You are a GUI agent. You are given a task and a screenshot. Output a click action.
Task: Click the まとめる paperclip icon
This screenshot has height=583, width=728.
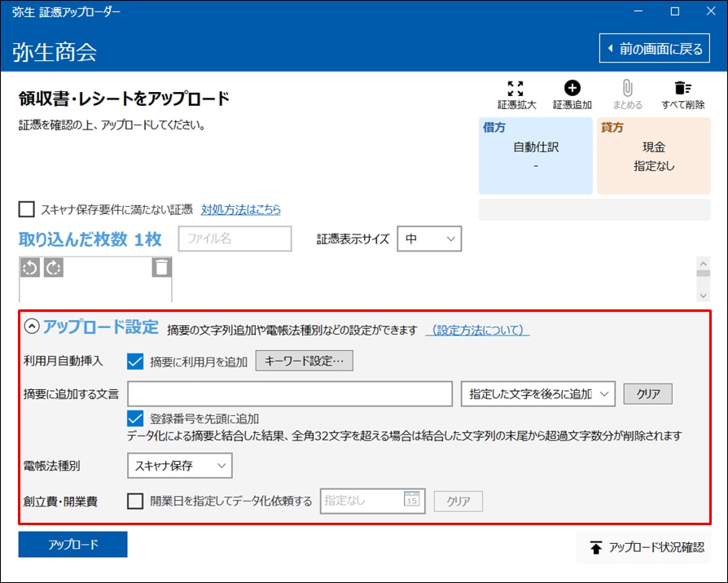pyautogui.click(x=627, y=89)
